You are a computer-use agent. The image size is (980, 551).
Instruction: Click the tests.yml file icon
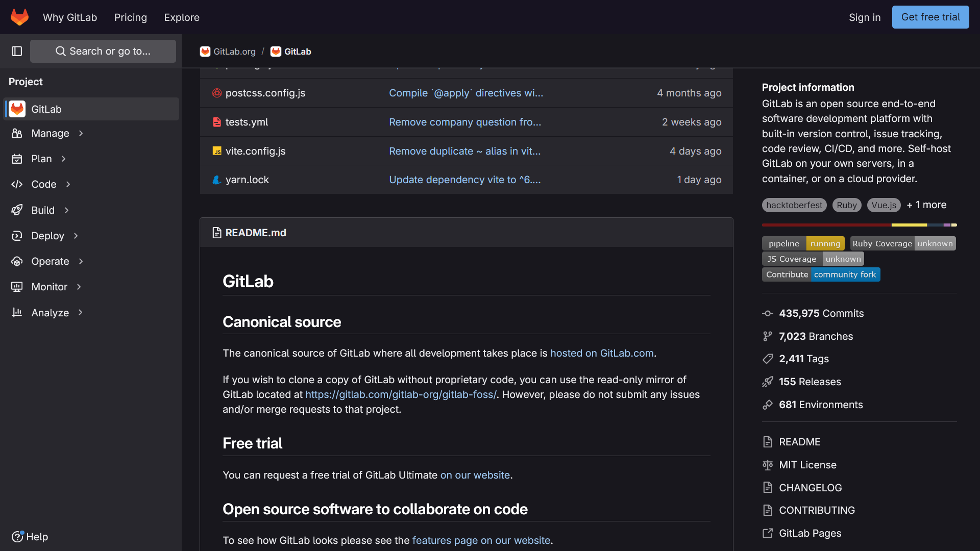pos(217,122)
